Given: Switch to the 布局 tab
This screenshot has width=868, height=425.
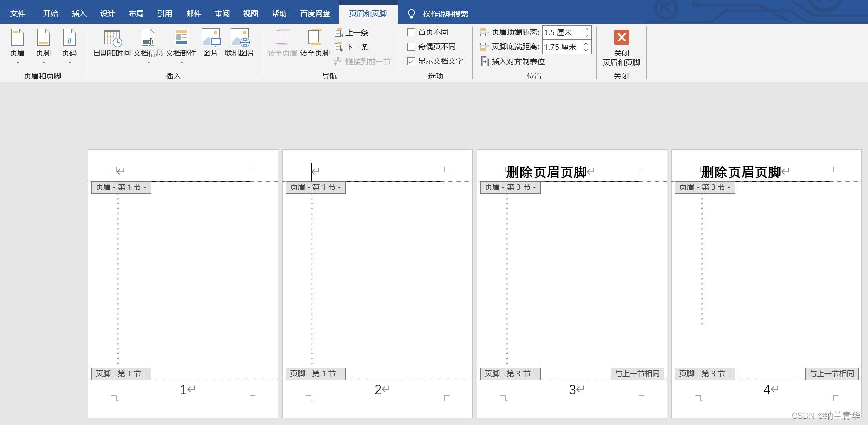Looking at the screenshot, I should 136,14.
